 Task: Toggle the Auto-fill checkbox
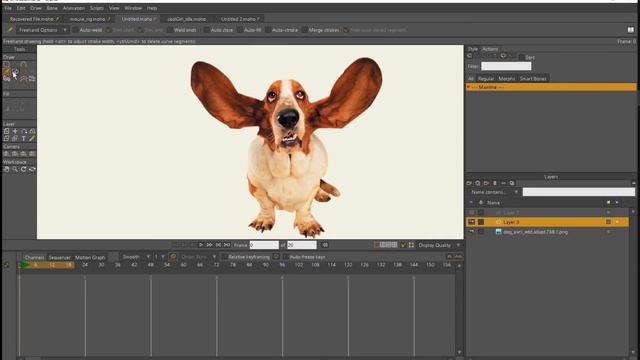pos(240,30)
